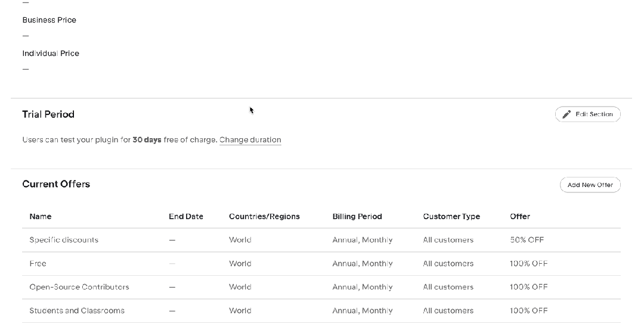
Task: Click the 50% OFF offer value
Action: click(x=527, y=240)
